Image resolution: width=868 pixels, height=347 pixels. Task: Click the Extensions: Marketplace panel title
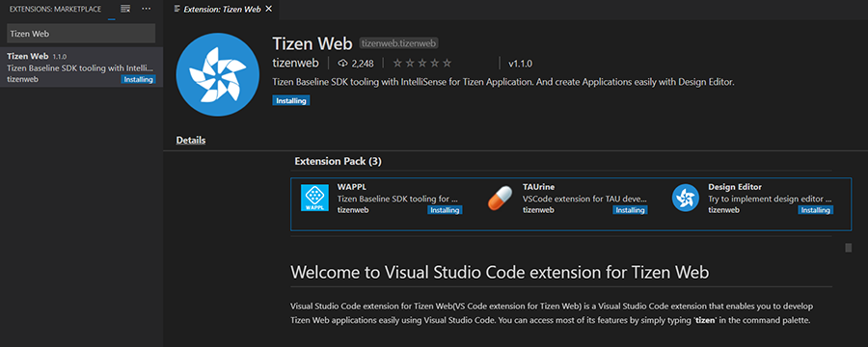[x=55, y=10]
